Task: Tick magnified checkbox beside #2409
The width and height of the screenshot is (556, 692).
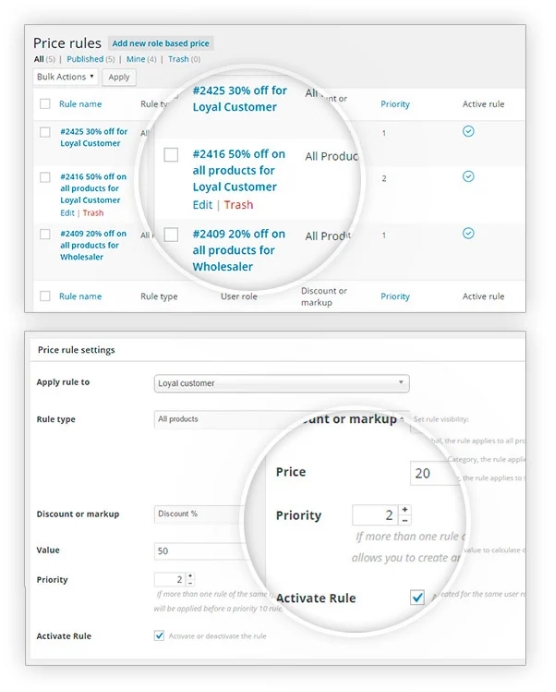Action: (x=171, y=234)
